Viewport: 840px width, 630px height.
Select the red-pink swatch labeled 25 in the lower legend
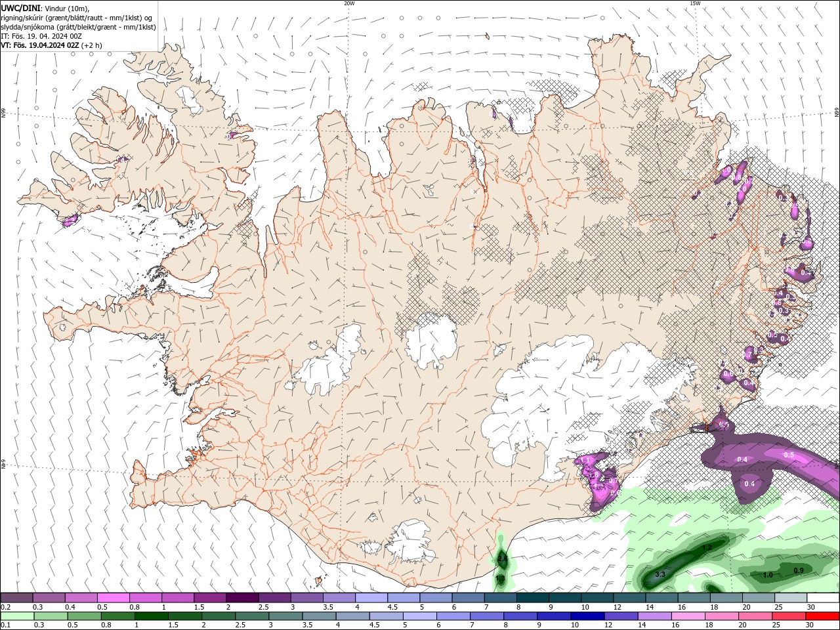tap(789, 616)
